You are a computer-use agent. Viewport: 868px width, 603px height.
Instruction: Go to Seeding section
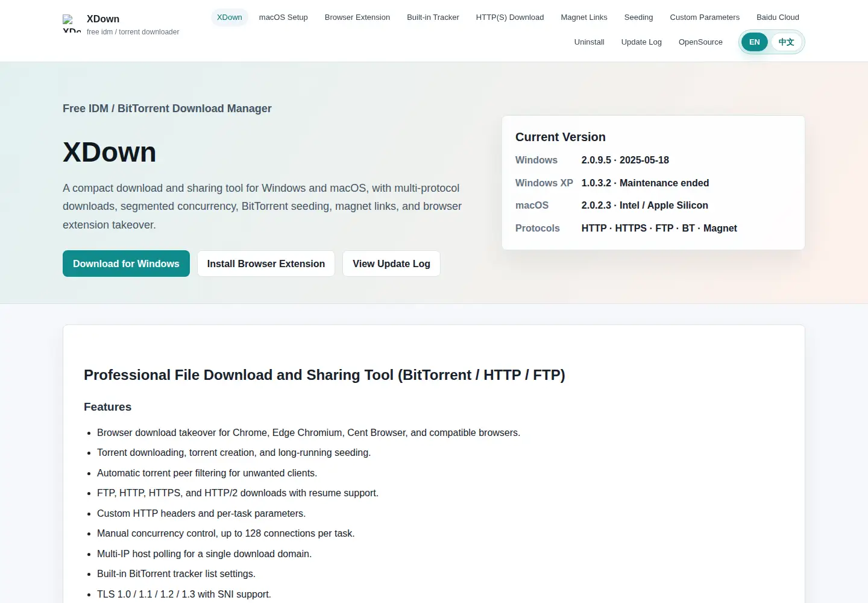638,17
